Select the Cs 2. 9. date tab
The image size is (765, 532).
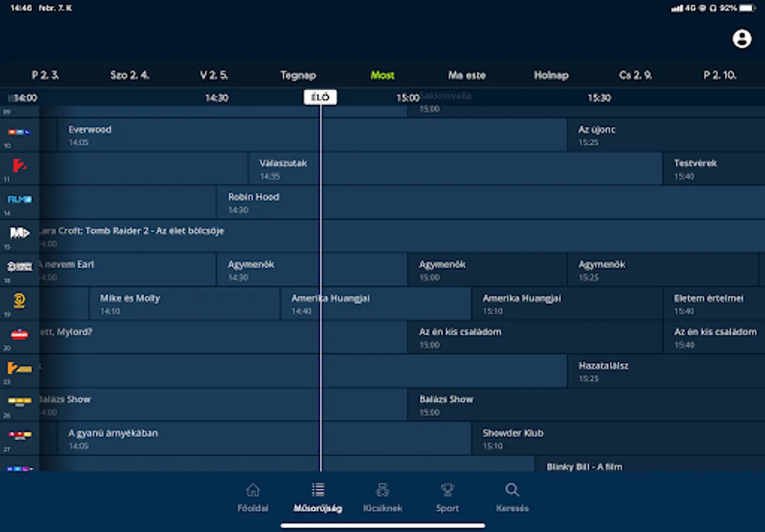point(636,75)
